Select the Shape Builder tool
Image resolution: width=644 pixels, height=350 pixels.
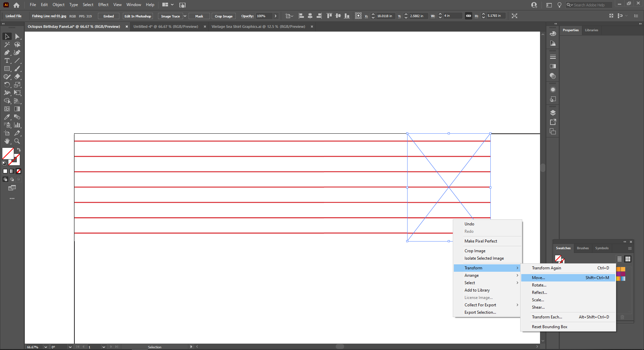[7, 101]
